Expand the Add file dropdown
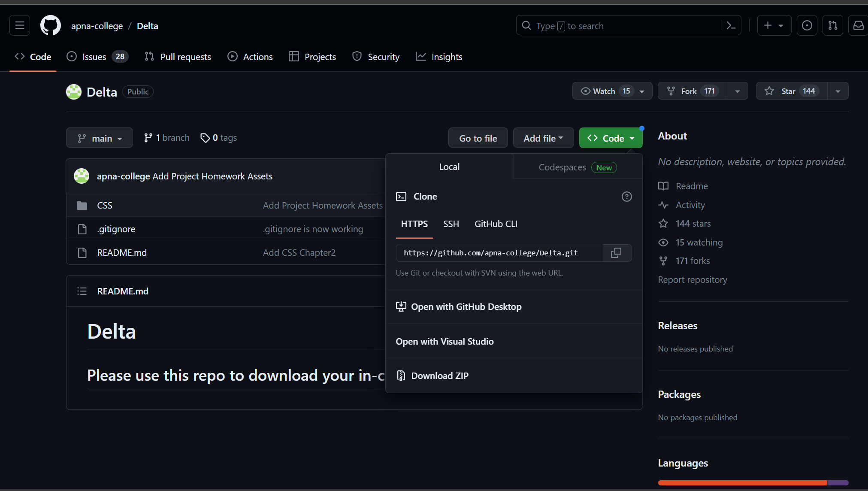868x491 pixels. pyautogui.click(x=543, y=138)
